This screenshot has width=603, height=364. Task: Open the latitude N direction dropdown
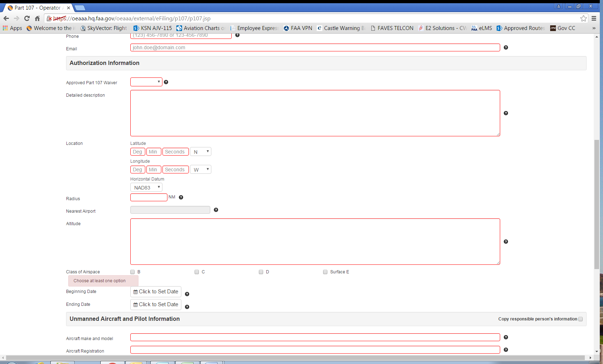pos(200,152)
